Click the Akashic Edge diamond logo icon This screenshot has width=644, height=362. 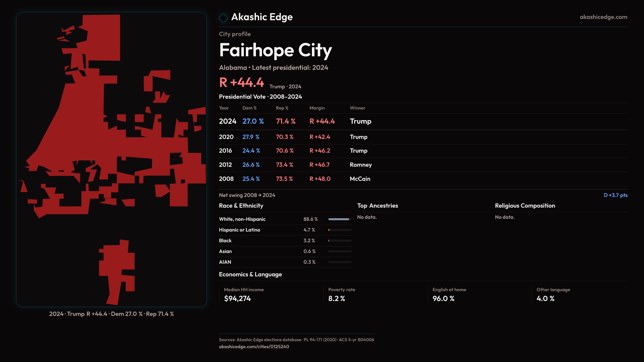[x=223, y=18]
